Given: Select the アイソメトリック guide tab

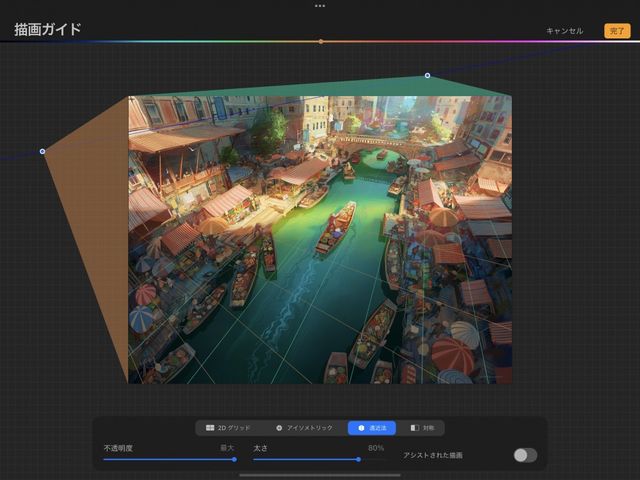Looking at the screenshot, I should pyautogui.click(x=304, y=428).
